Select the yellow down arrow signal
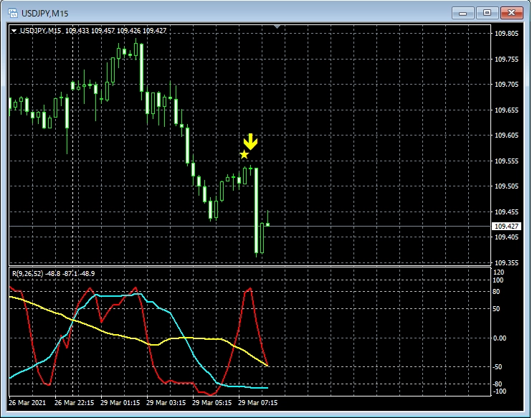 pyautogui.click(x=250, y=141)
